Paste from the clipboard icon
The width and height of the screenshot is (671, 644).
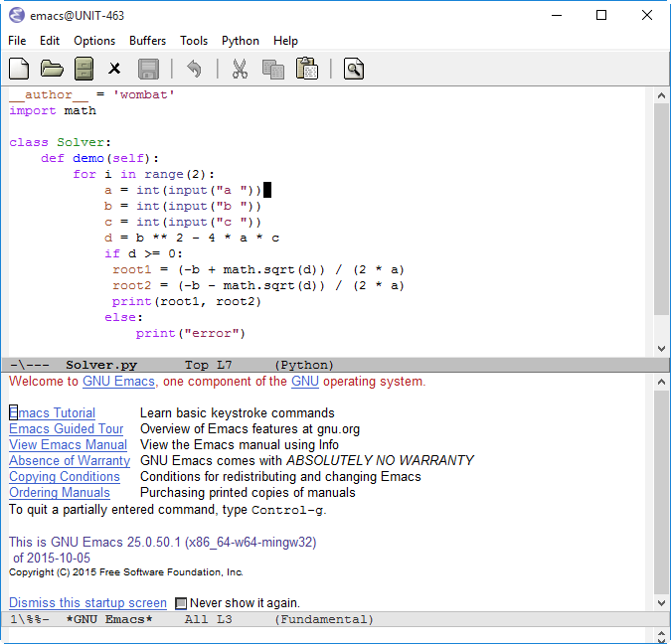tap(307, 69)
